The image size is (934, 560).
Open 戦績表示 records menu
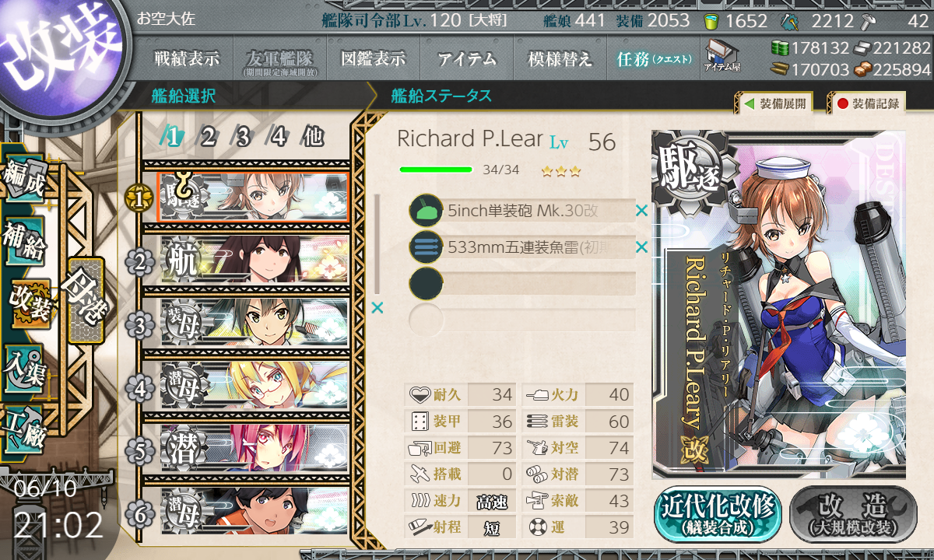187,58
